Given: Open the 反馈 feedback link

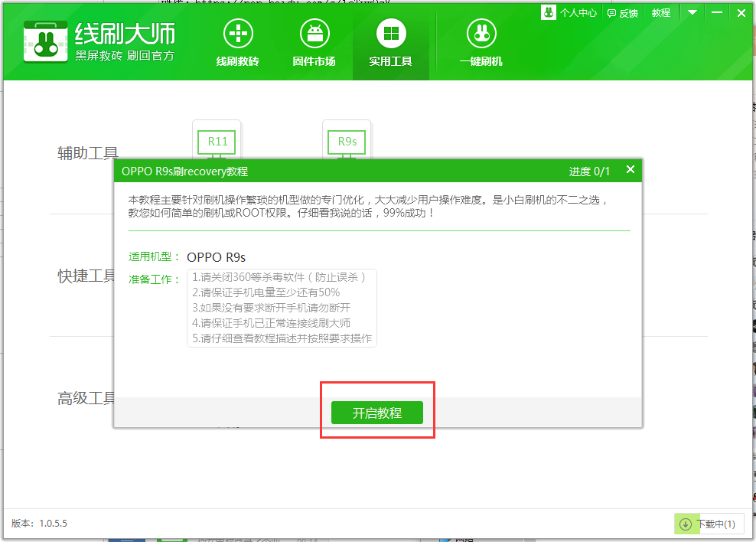Looking at the screenshot, I should pos(622,13).
